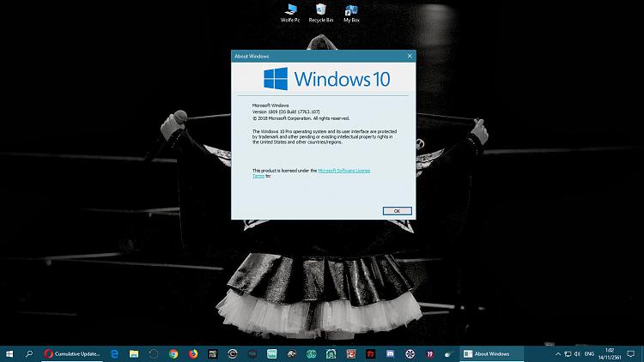Change ENG input language
Viewport: 644px width, 362px height.
click(589, 353)
